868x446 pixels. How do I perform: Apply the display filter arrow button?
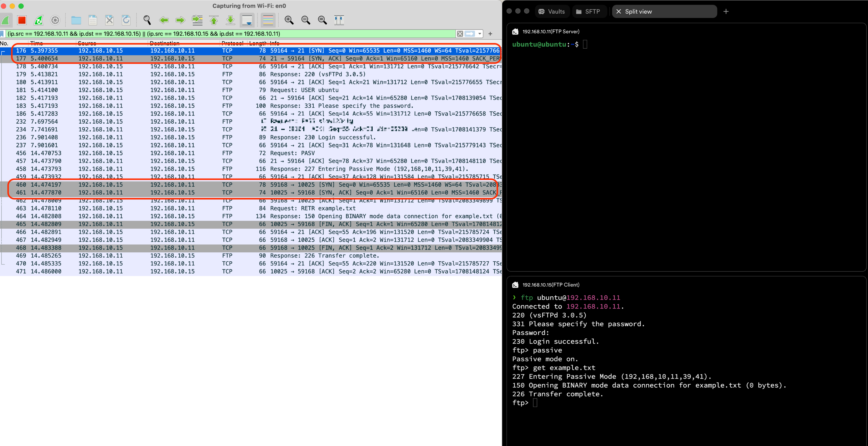coord(470,34)
